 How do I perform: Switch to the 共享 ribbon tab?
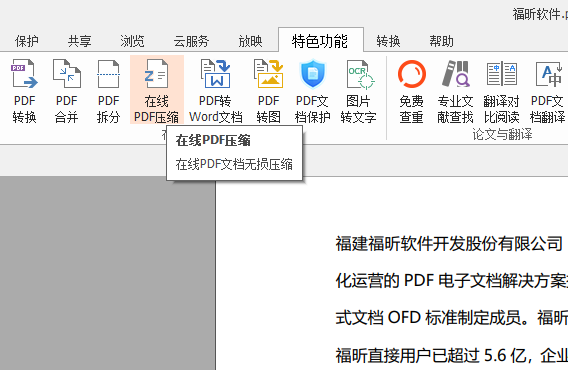79,41
